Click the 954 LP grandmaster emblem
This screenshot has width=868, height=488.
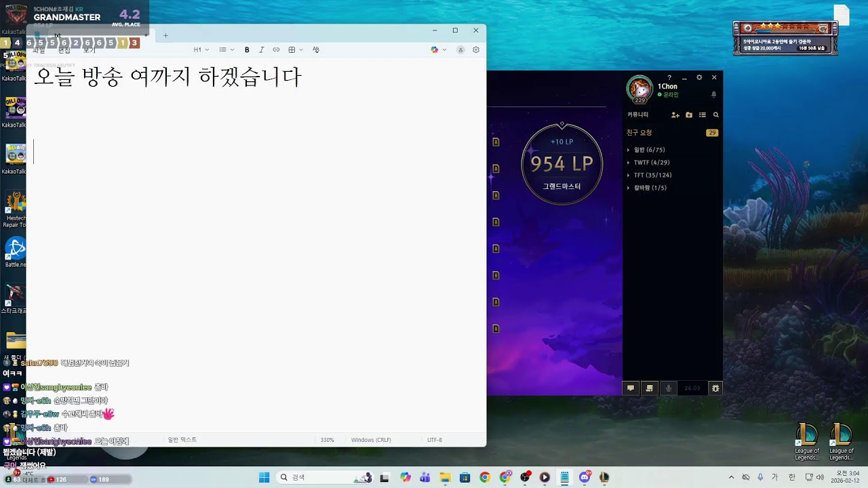[x=561, y=164]
